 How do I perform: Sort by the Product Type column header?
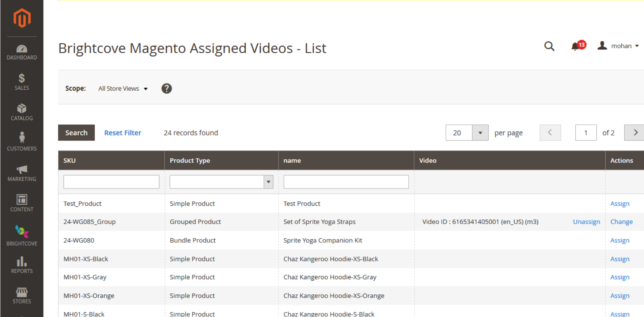[221, 160]
